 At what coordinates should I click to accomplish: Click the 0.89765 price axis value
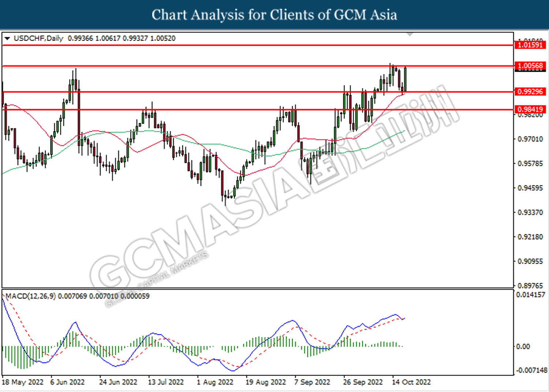tap(530, 285)
